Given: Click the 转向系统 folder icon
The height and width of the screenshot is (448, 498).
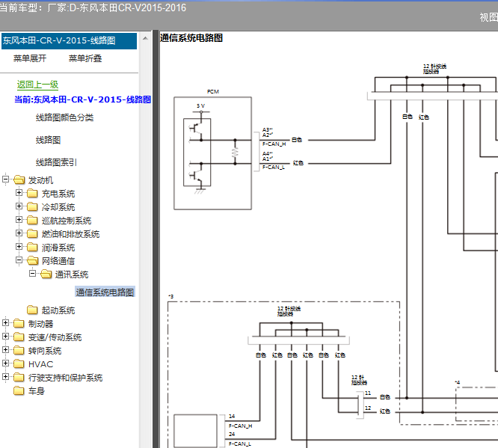Looking at the screenshot, I should click(x=19, y=350).
